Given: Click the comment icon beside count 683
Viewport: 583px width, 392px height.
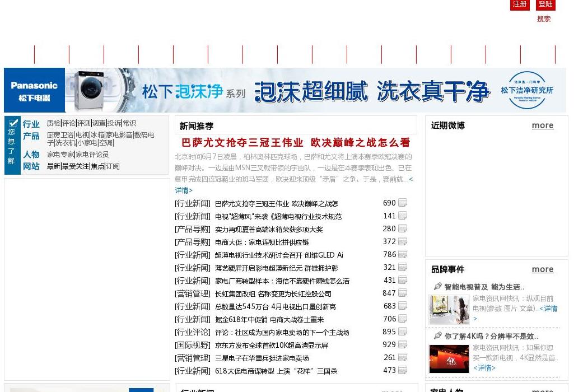Looking at the screenshot, I should click(402, 306).
